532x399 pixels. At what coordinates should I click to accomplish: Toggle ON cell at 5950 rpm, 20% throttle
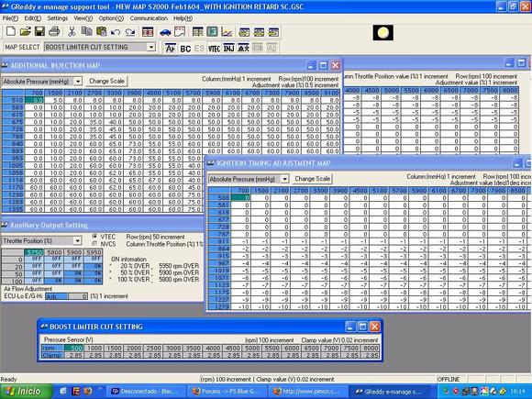(94, 266)
